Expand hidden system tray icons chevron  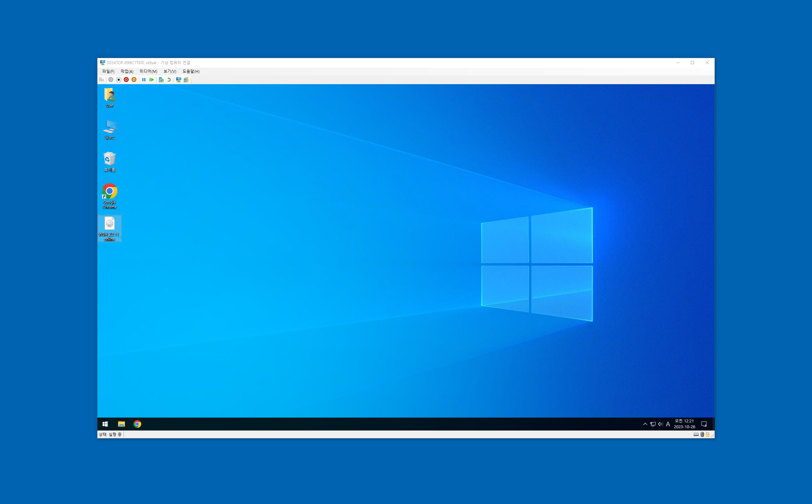coord(645,424)
